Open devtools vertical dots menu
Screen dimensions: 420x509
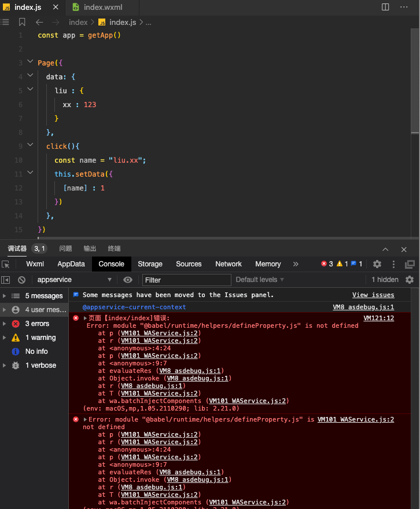click(393, 264)
